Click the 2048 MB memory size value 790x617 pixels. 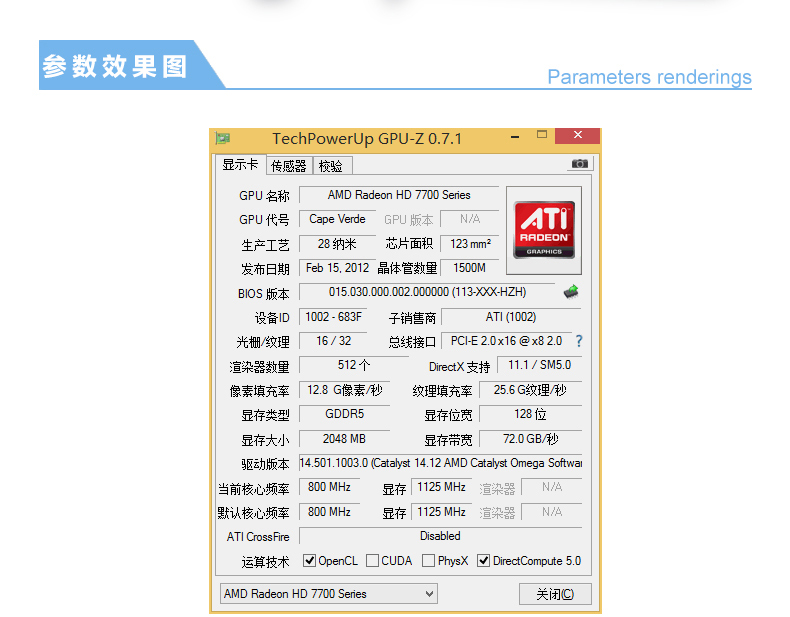tap(345, 439)
